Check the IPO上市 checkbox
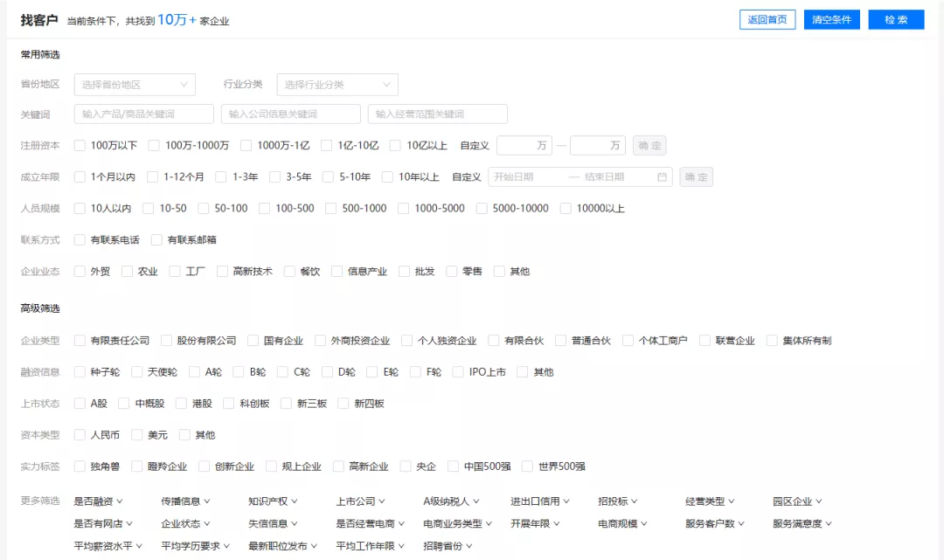This screenshot has height=560, width=944. click(458, 371)
